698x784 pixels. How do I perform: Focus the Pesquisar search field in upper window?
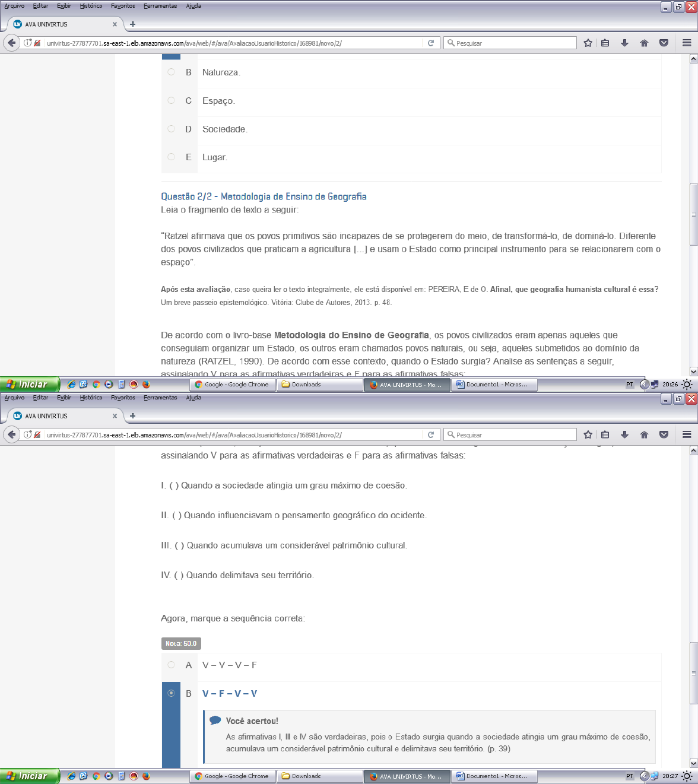pyautogui.click(x=510, y=43)
